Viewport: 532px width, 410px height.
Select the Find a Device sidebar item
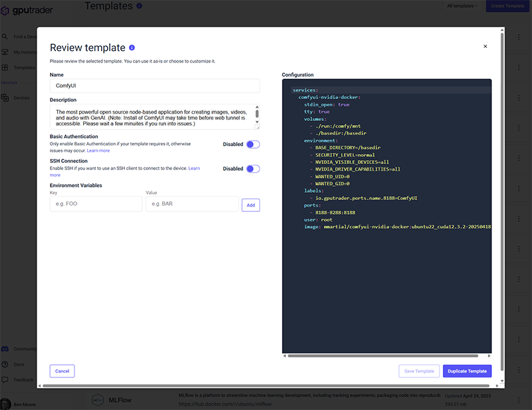pyautogui.click(x=19, y=37)
